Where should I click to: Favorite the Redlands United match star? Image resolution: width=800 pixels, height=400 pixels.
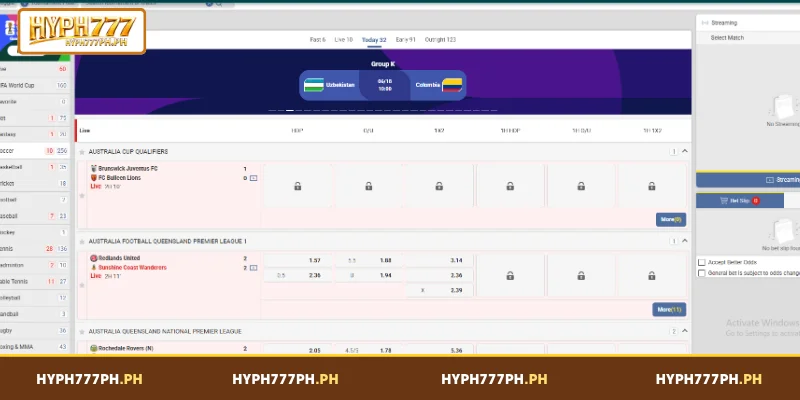point(82,285)
